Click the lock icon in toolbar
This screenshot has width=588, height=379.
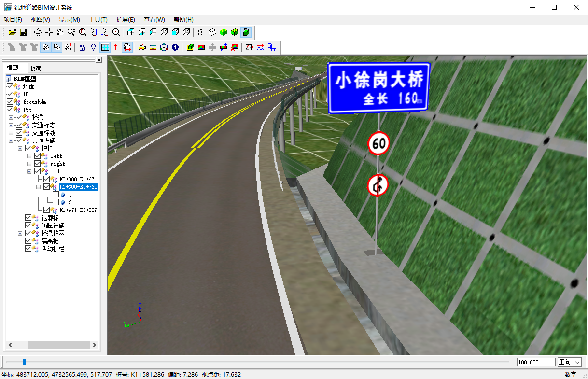(82, 47)
